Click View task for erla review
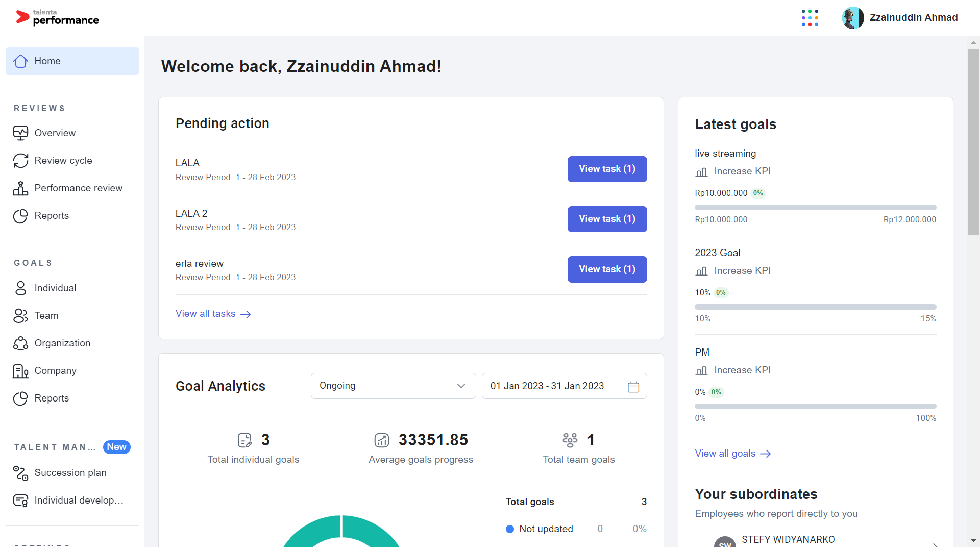The image size is (980, 551). pyautogui.click(x=607, y=269)
